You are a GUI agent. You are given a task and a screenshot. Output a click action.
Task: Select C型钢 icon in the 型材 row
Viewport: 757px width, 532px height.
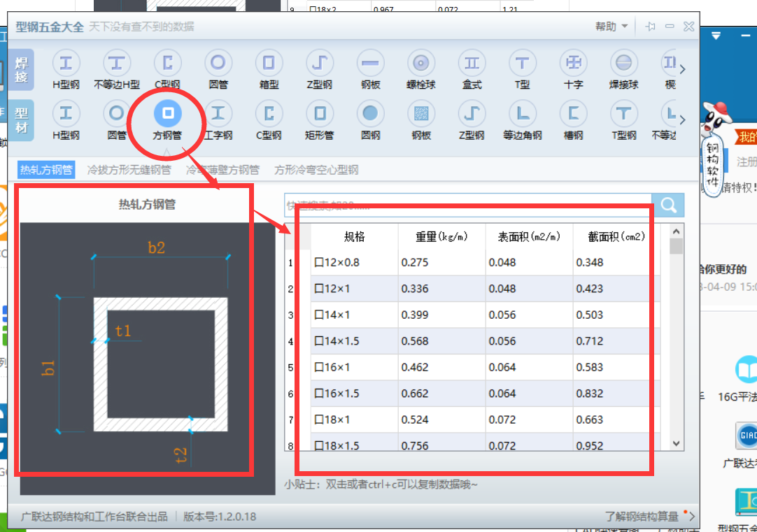269,114
